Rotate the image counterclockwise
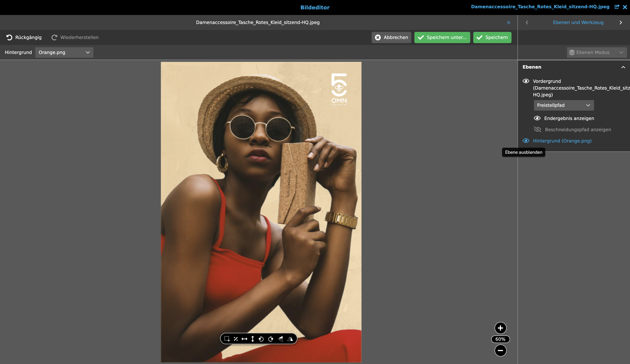The width and height of the screenshot is (630, 364). (x=261, y=339)
